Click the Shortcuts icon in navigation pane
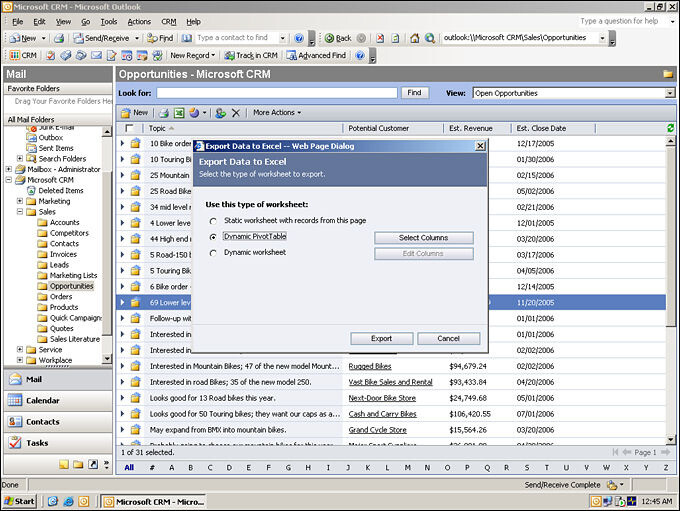This screenshot has width=680, height=511. tap(93, 464)
